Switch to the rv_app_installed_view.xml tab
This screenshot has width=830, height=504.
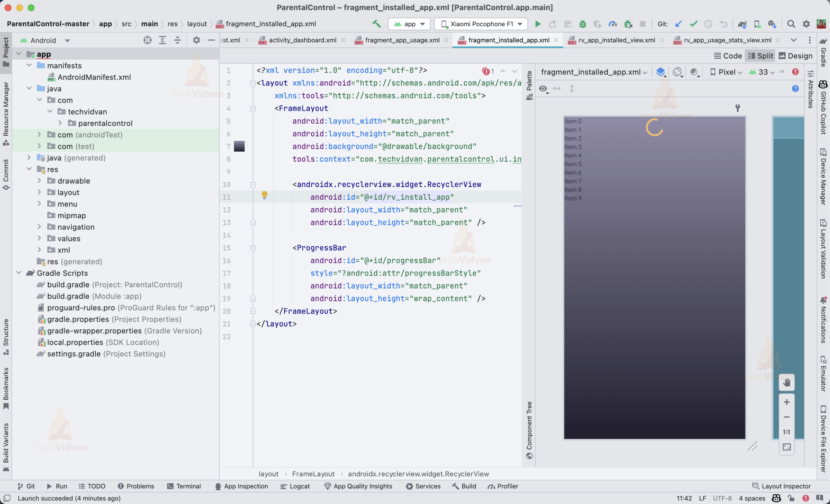(x=616, y=40)
